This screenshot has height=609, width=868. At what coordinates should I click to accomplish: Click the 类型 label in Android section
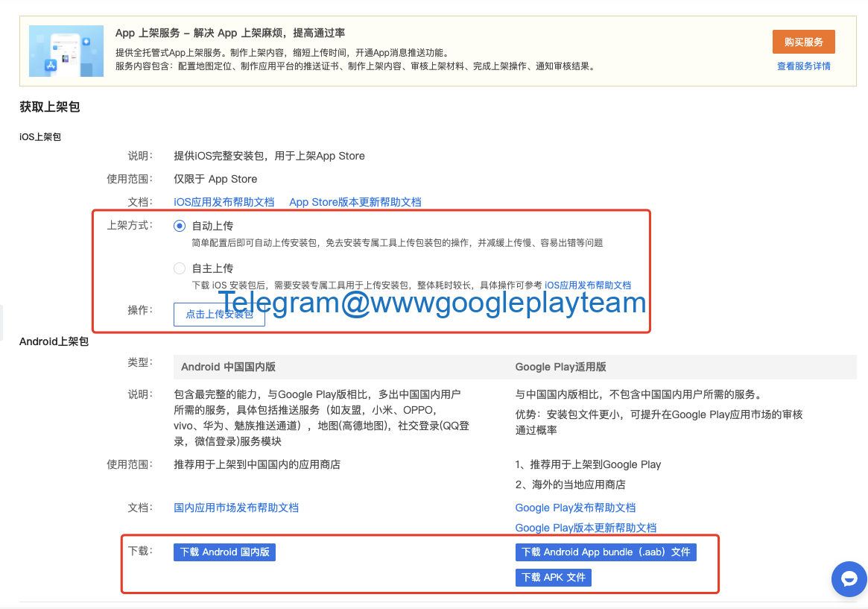tap(140, 362)
